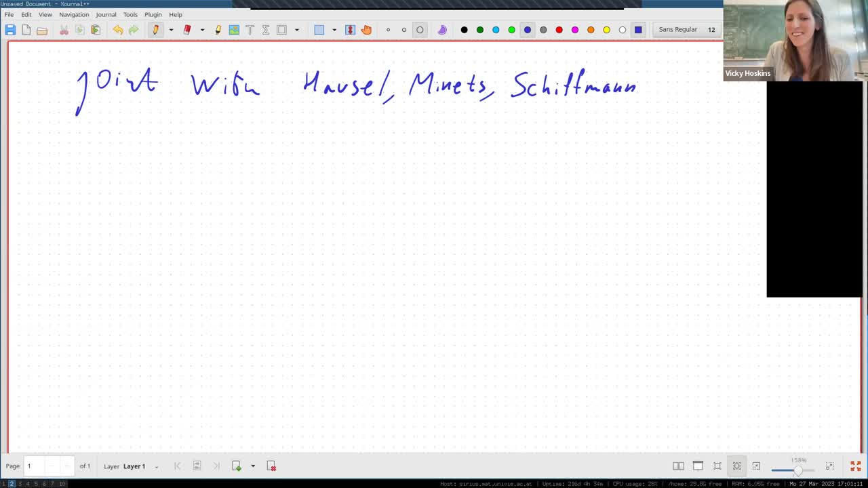The image size is (868, 488).
Task: Select the Highlighter tool
Action: (x=218, y=30)
